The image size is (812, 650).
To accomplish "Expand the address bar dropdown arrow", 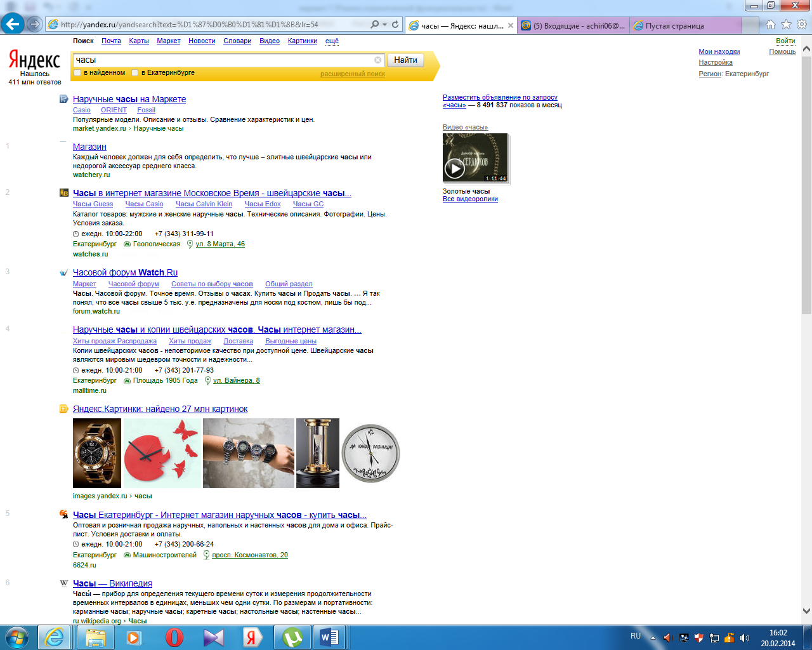I will click(x=384, y=25).
